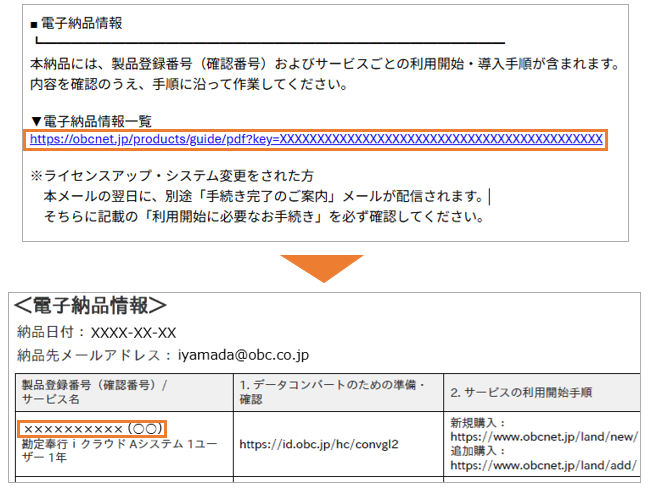Click the 内容を確認のうえ instruction line
648x489 pixels.
(x=189, y=84)
